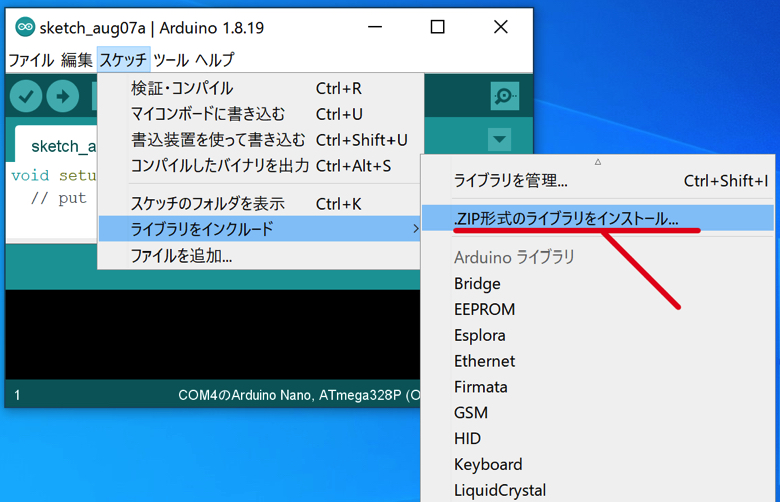This screenshot has width=780, height=502.
Task: Click the black console output area
Action: (212, 334)
